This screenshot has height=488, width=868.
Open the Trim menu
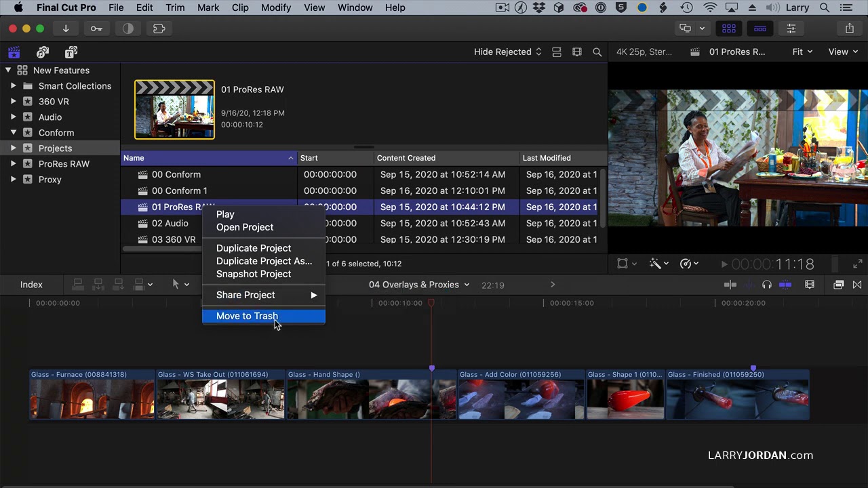(x=175, y=7)
